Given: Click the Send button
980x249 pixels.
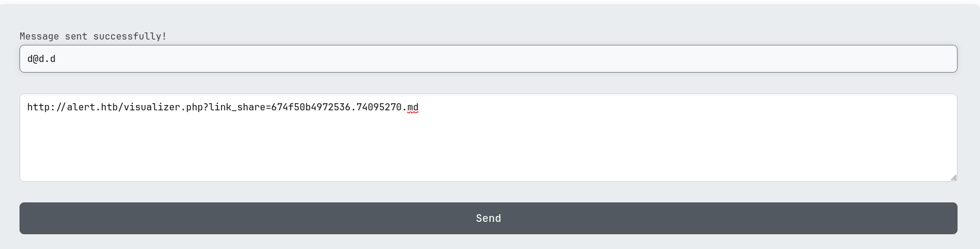Looking at the screenshot, I should 488,218.
